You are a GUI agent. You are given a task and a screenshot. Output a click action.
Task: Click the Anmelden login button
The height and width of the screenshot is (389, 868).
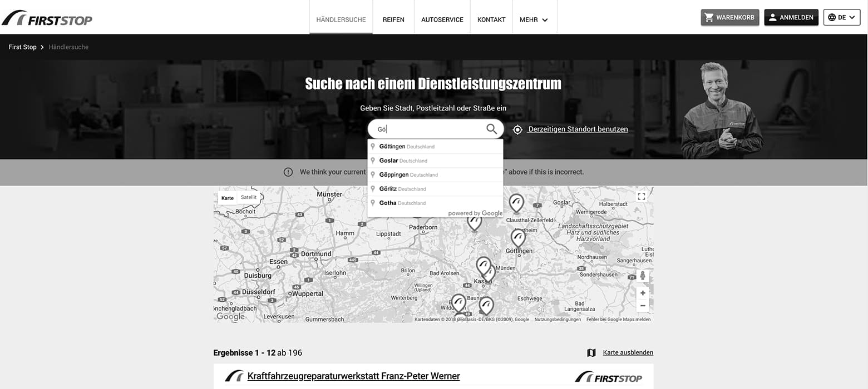[x=791, y=17]
